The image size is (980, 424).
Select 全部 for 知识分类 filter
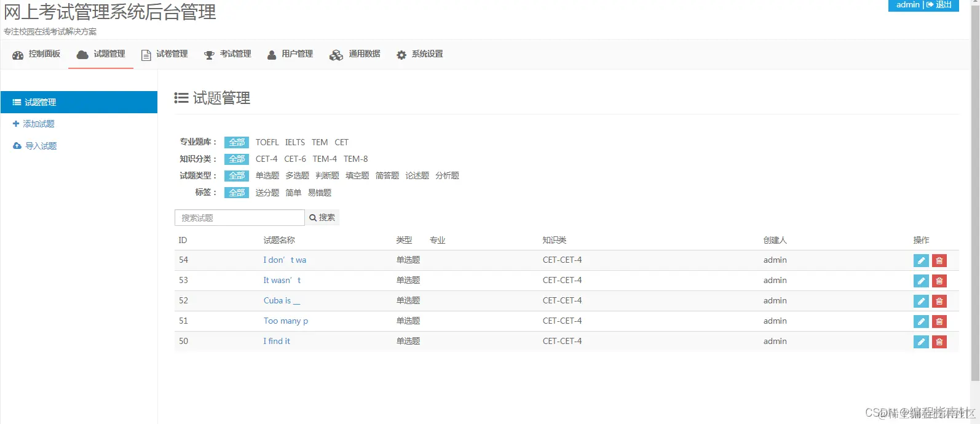pos(237,159)
